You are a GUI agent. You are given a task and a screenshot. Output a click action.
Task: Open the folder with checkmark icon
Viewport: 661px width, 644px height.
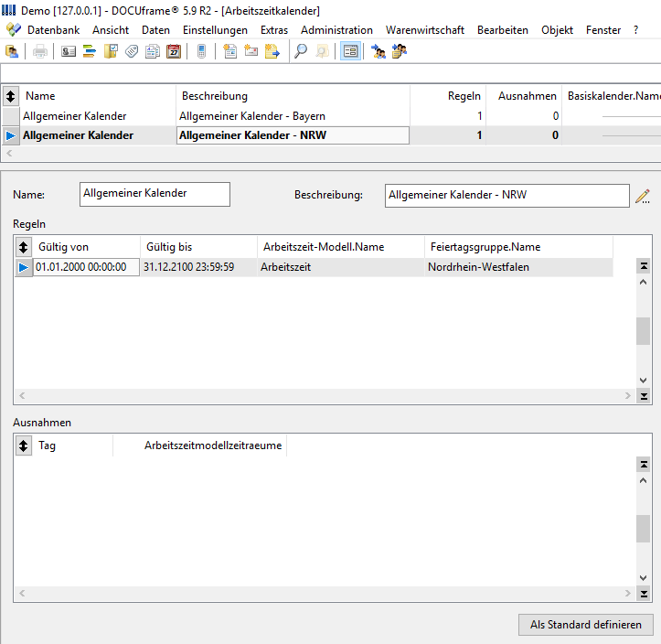point(111,51)
